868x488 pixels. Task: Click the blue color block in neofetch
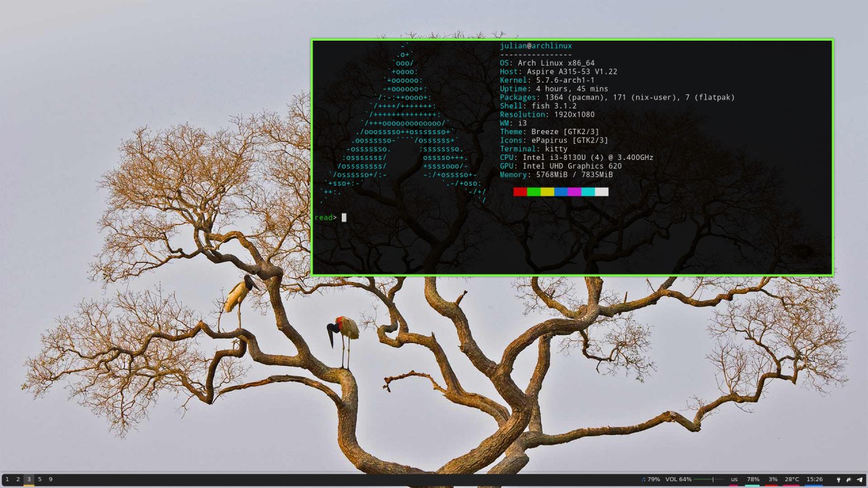[561, 192]
